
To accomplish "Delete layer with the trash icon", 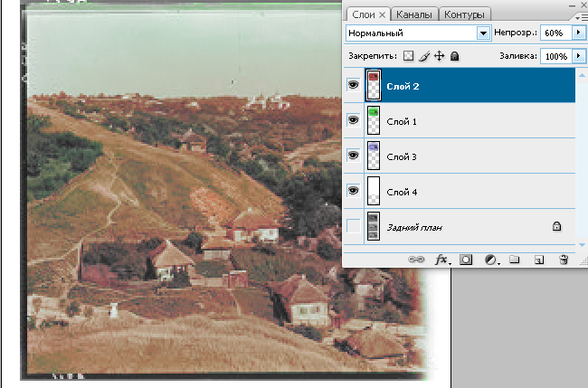I will (563, 260).
